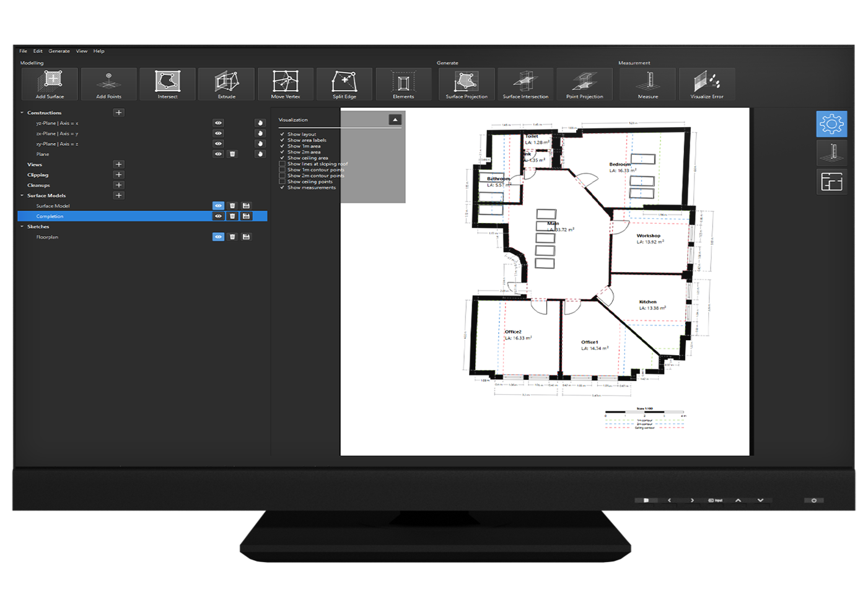Click the Visualize Error icon
Image resolution: width=868 pixels, height=593 pixels.
[x=706, y=84]
